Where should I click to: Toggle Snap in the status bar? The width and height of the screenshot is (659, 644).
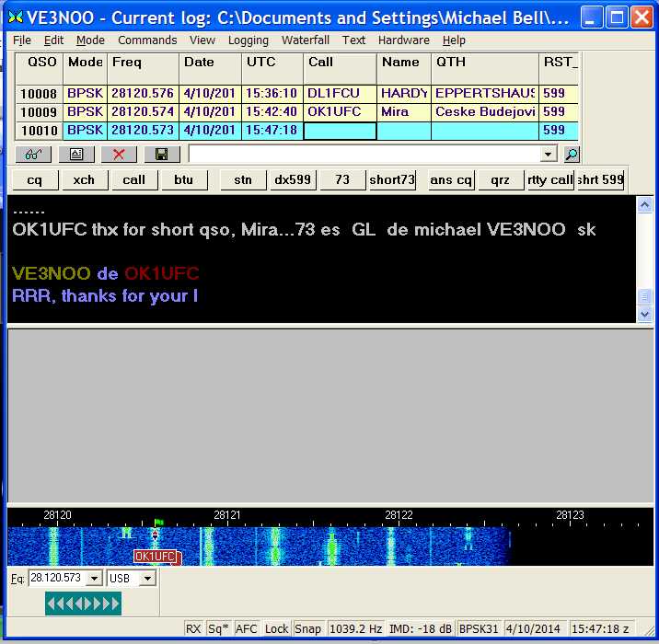pyautogui.click(x=307, y=629)
